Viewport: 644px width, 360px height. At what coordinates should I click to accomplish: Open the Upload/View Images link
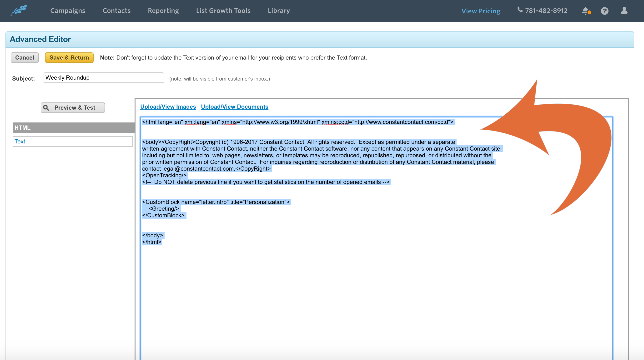[168, 106]
